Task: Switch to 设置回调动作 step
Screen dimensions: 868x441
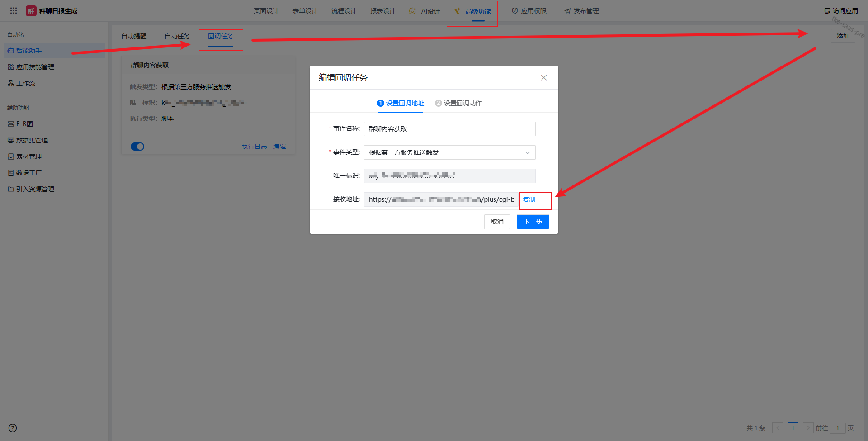Action: (458, 103)
